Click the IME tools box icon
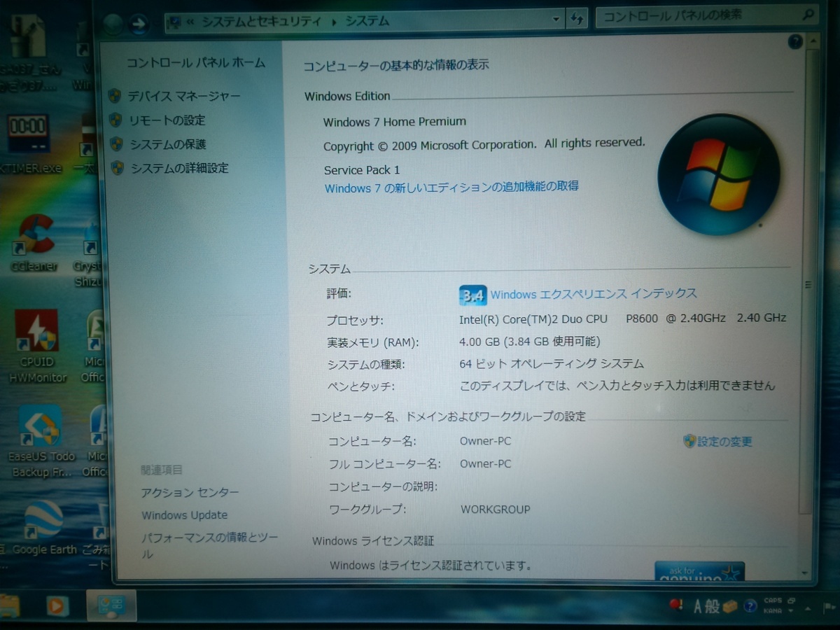This screenshot has width=840, height=630. [730, 606]
